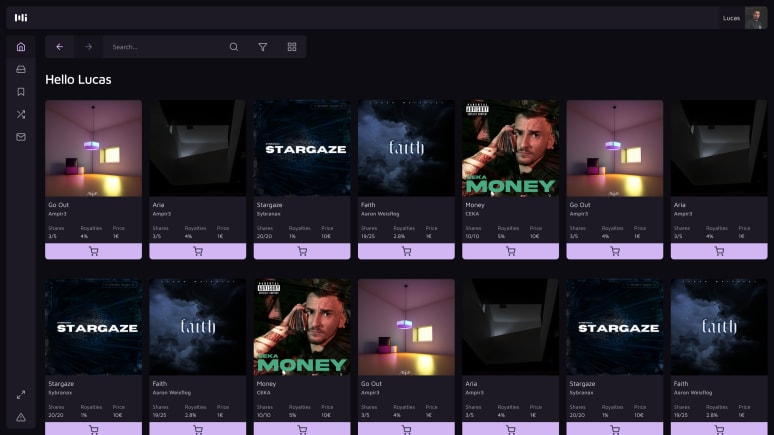Image resolution: width=774 pixels, height=435 pixels.
Task: Click the warning triangle icon in the sidebar
Action: 21,417
